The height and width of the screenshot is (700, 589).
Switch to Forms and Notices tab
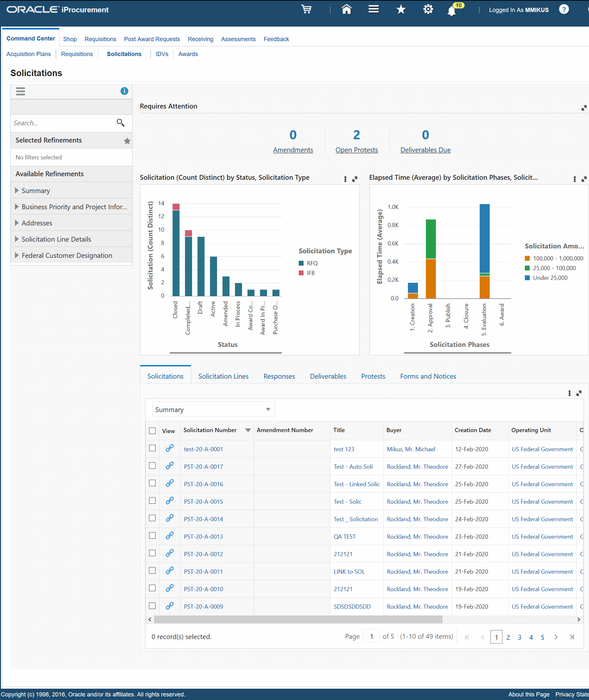pyautogui.click(x=428, y=376)
